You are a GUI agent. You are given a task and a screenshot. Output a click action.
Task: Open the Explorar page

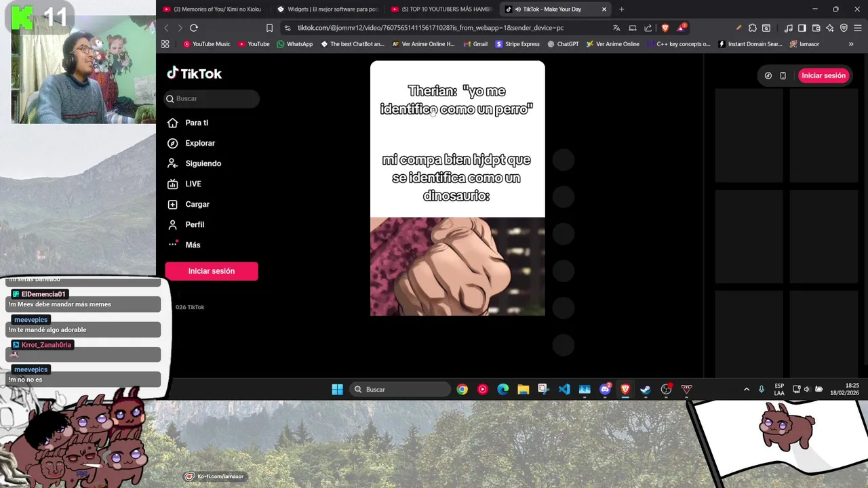[x=191, y=143]
